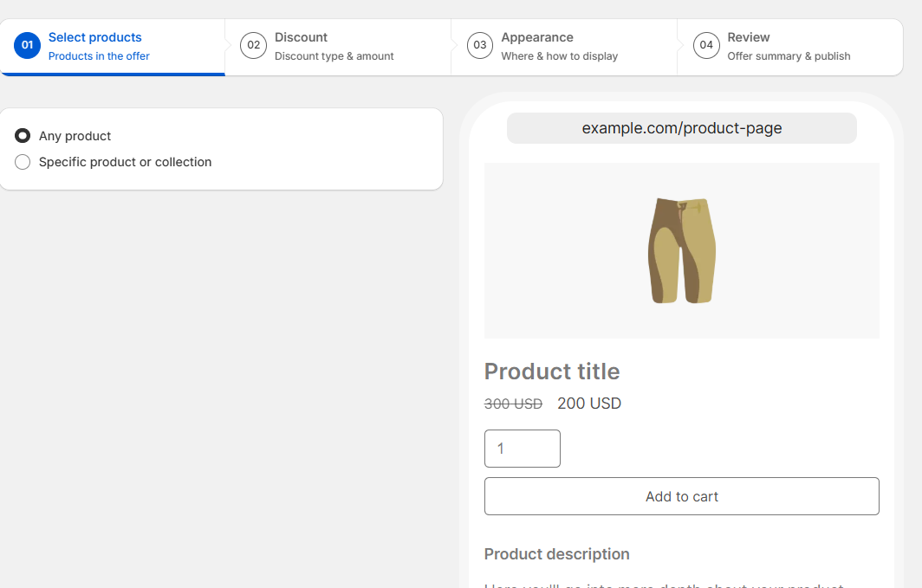Click the Product title heading
This screenshot has width=922, height=588.
(x=551, y=372)
